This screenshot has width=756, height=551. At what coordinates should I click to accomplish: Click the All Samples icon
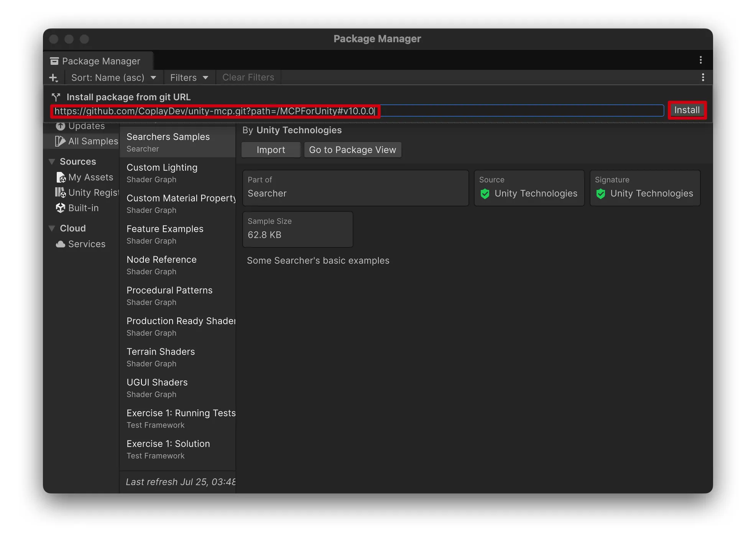pos(60,141)
